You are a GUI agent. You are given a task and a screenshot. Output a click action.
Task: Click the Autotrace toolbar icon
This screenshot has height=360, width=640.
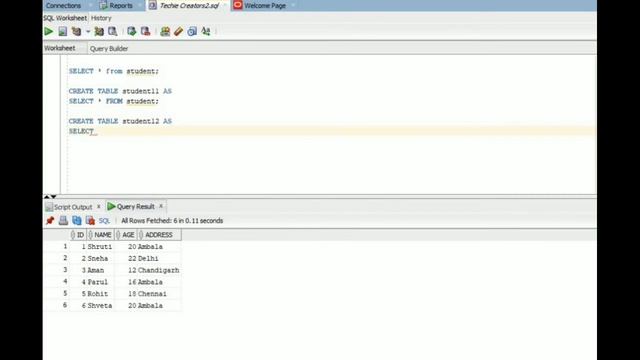99,31
